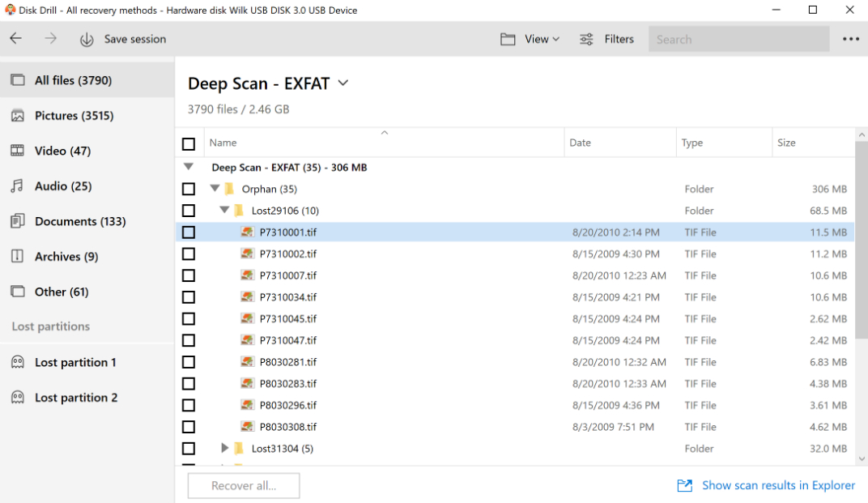Click the Lost partition 2 ghost icon

18,397
